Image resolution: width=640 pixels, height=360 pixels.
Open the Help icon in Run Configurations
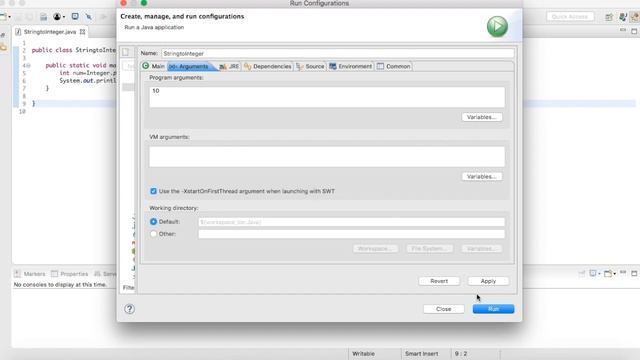129,309
